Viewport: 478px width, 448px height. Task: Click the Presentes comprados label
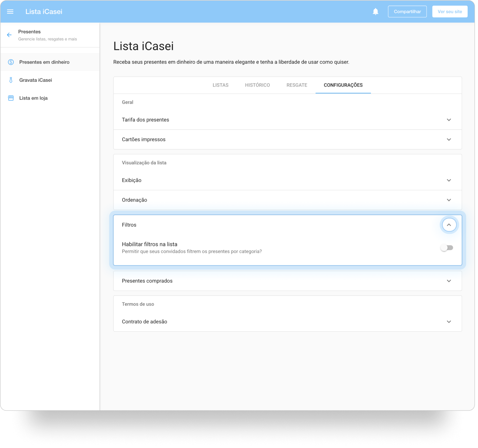tap(147, 281)
